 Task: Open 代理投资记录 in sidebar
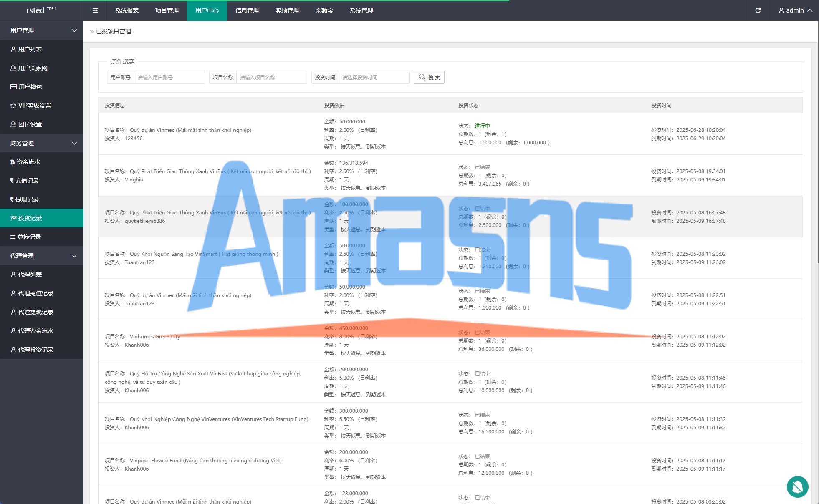[35, 350]
